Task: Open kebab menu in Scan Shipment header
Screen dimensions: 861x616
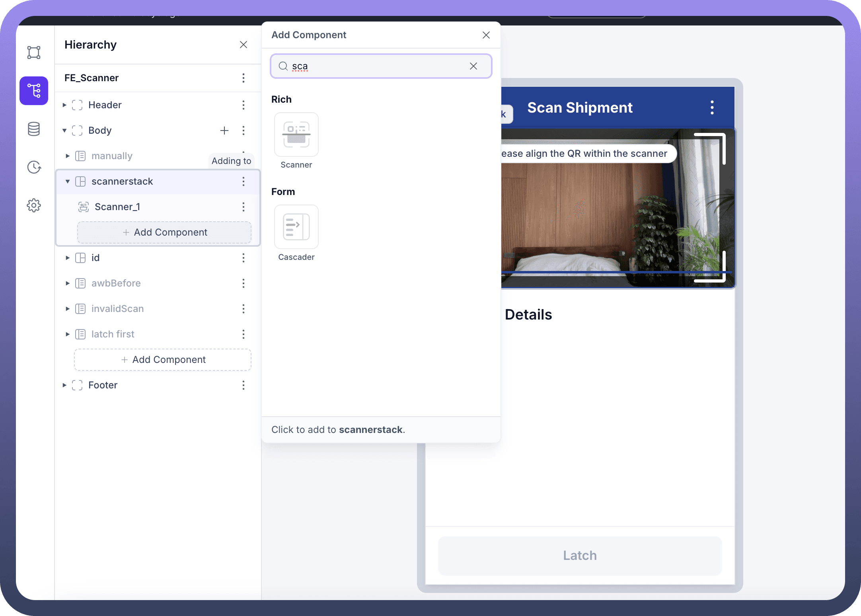Action: coord(712,107)
